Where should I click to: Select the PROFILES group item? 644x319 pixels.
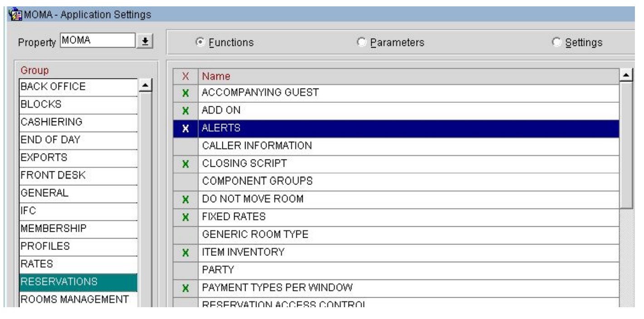click(78, 246)
